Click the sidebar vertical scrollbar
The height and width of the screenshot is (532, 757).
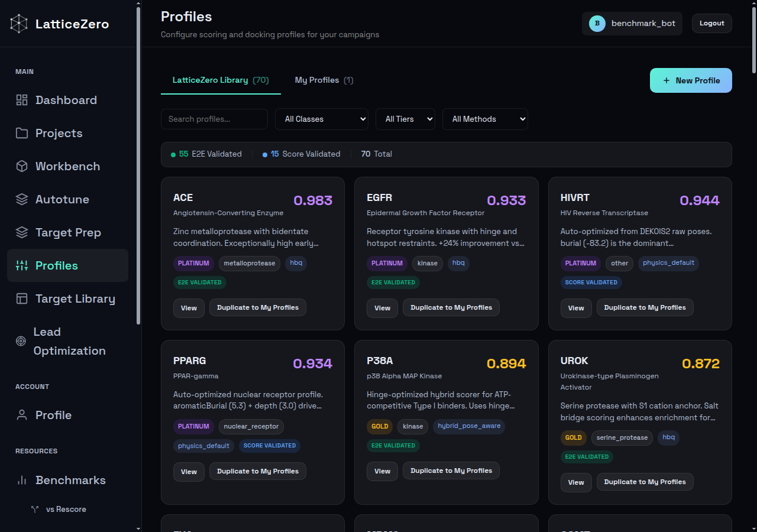[138, 166]
